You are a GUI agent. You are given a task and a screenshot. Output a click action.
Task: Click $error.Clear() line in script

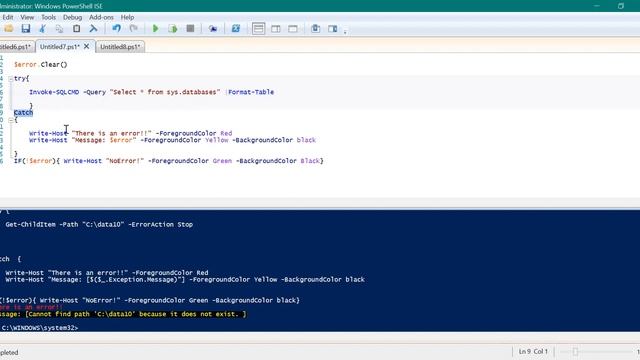(x=40, y=64)
